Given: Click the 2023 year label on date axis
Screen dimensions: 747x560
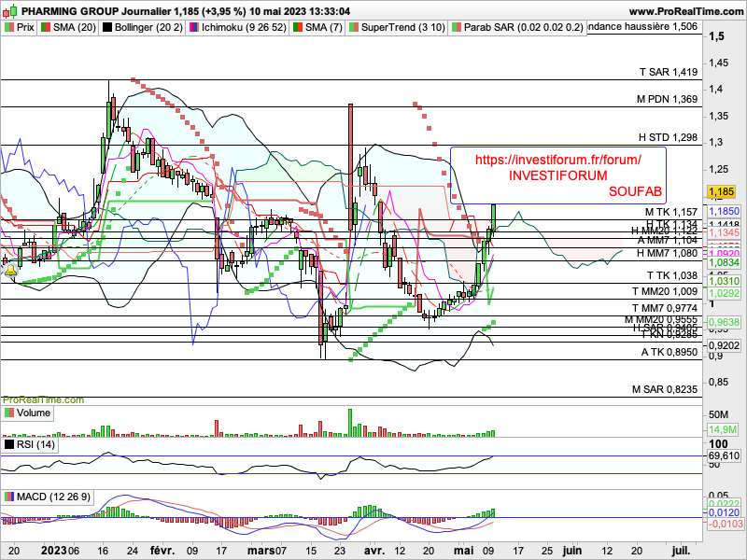Looking at the screenshot, I should (53, 551).
